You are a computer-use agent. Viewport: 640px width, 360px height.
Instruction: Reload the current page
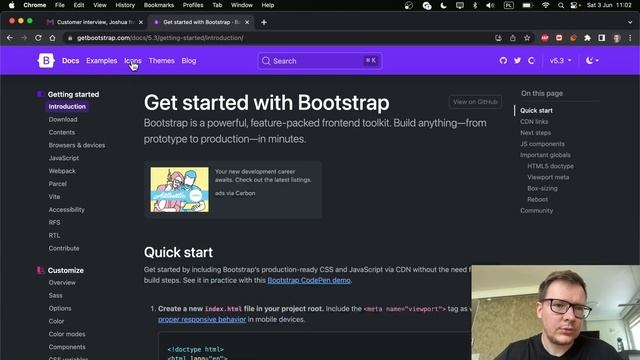[x=38, y=38]
